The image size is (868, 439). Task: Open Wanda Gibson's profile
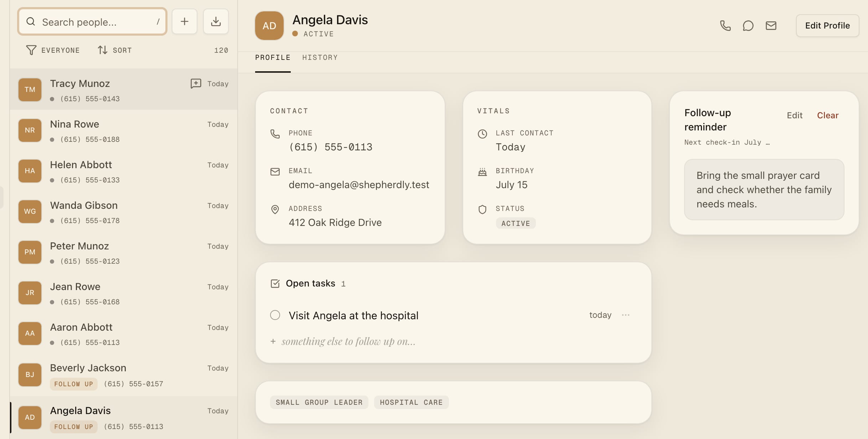click(x=124, y=211)
